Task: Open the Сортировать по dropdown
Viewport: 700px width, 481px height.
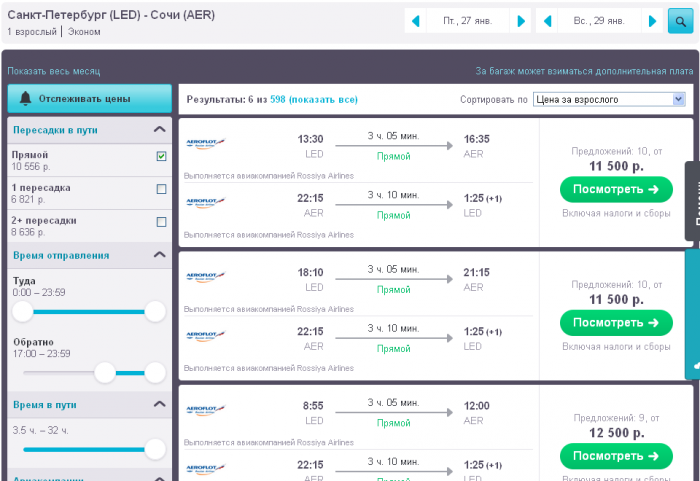Action: pos(609,99)
